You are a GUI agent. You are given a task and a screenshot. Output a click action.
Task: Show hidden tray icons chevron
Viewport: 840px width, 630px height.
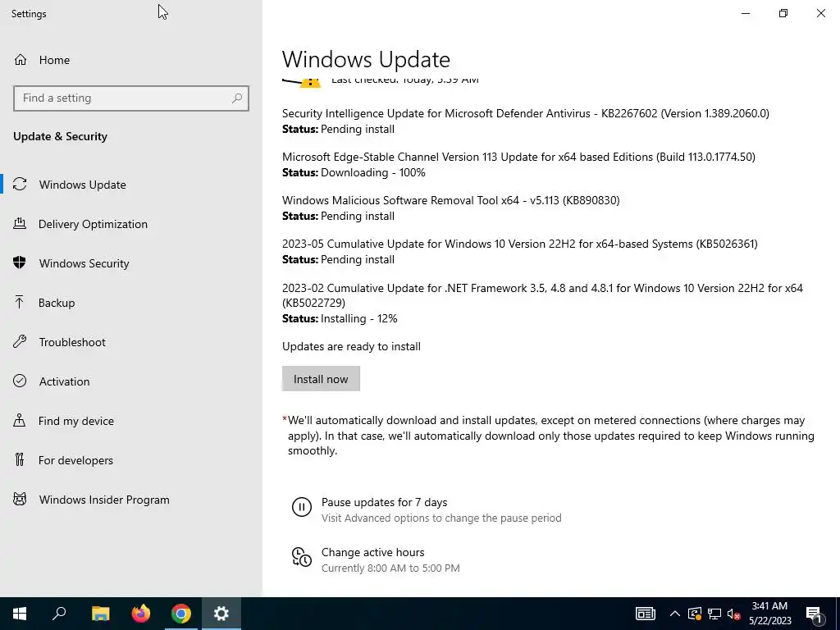[675, 614]
